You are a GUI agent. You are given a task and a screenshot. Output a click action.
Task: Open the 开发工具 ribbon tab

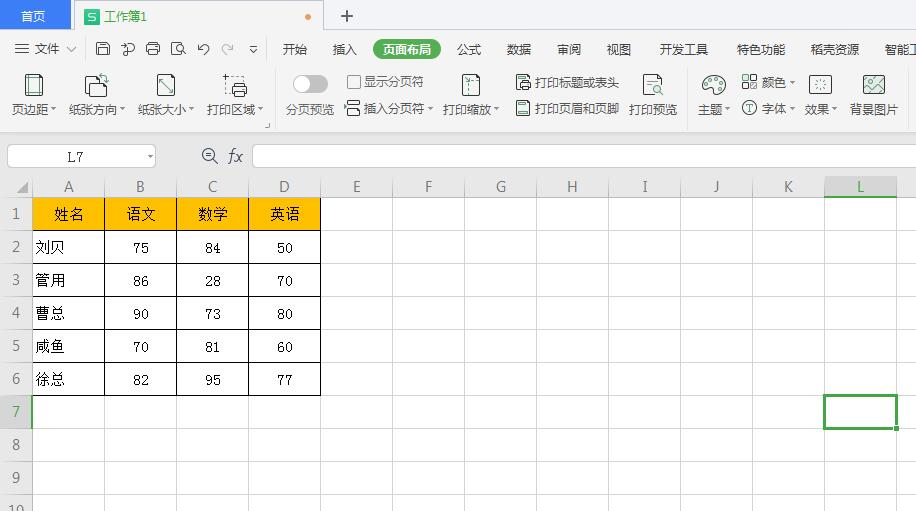point(683,50)
